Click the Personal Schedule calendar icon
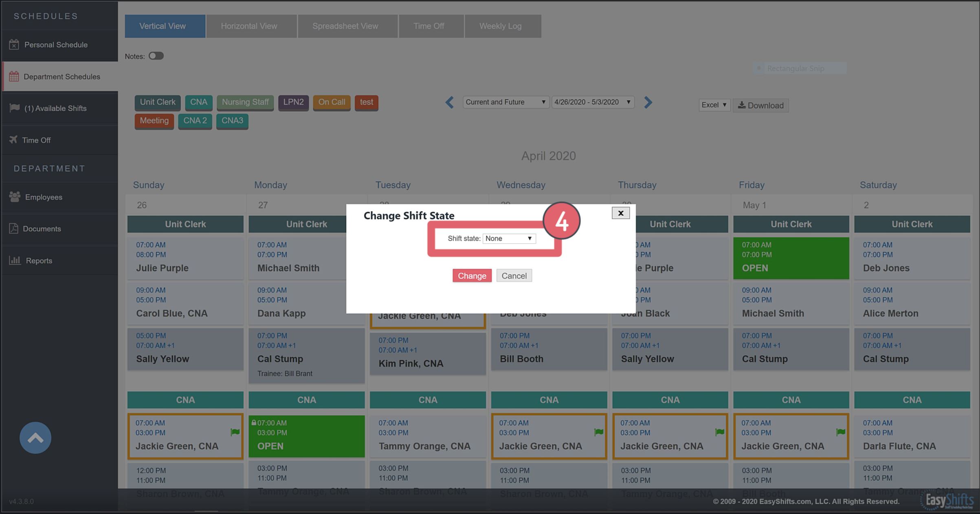Image resolution: width=980 pixels, height=514 pixels. pos(14,44)
